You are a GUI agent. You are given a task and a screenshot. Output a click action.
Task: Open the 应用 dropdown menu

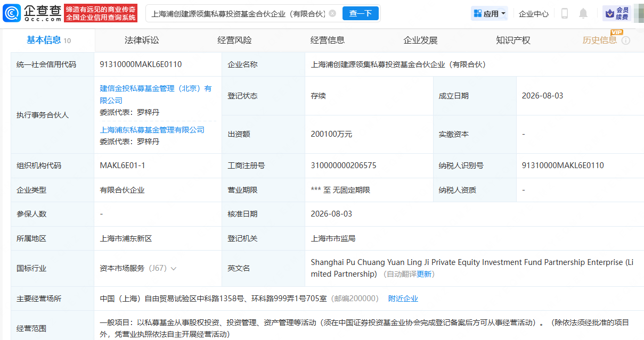490,14
